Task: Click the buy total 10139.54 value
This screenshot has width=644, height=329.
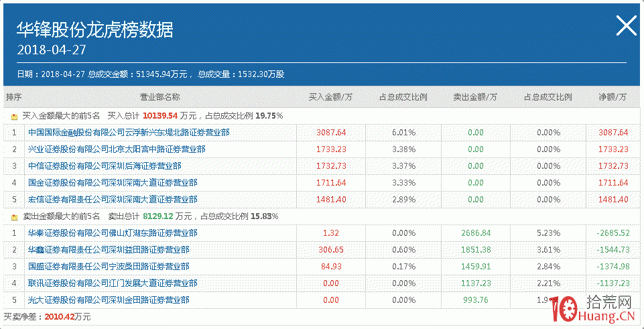Action: [x=160, y=116]
